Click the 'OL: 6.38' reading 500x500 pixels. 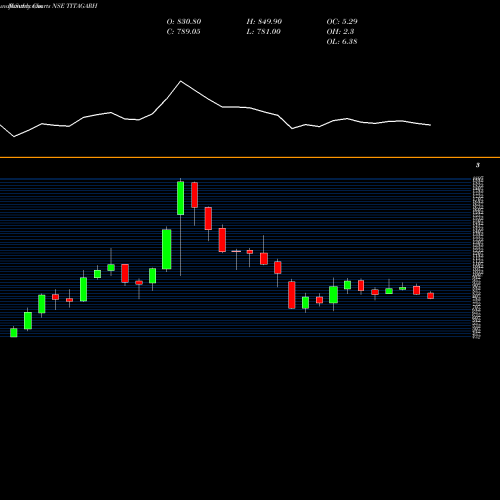point(342,41)
